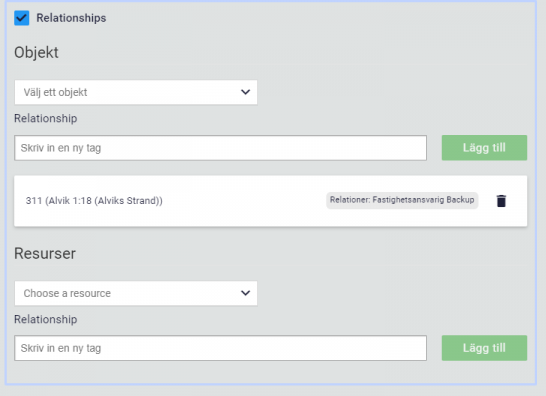The height and width of the screenshot is (396, 546).
Task: Click the Resurser section heading
Action: [x=45, y=253]
